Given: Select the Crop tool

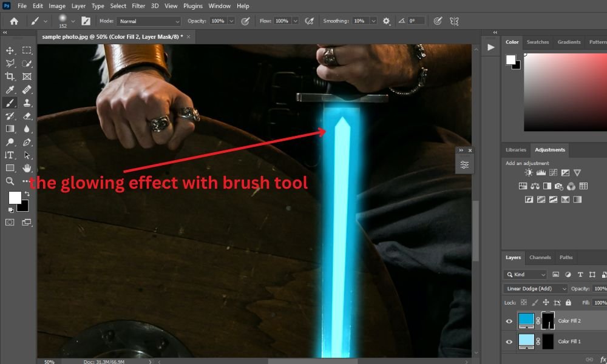Looking at the screenshot, I should pyautogui.click(x=10, y=76).
